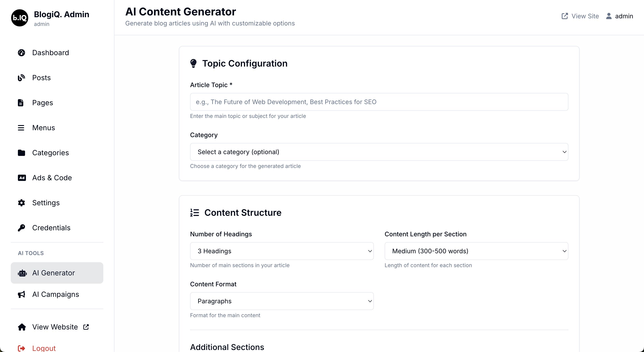Click the Dashboard gauge icon
This screenshot has height=352, width=644.
(21, 53)
